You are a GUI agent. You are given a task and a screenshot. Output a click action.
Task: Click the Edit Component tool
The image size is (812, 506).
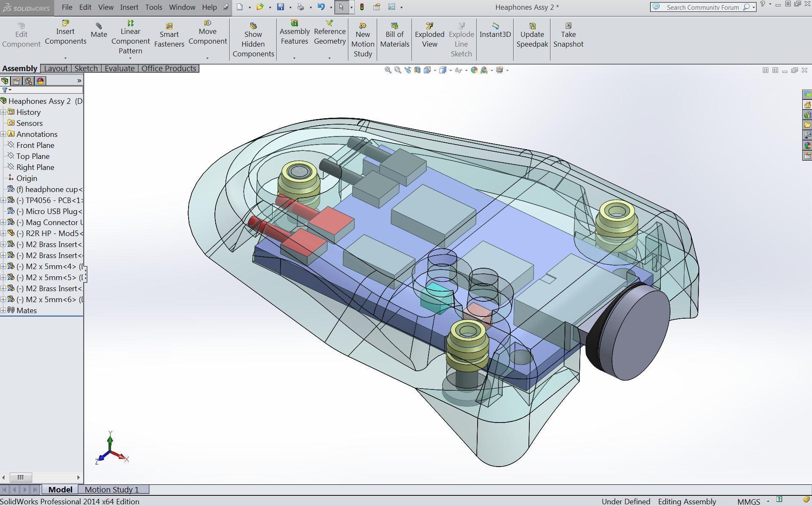21,36
